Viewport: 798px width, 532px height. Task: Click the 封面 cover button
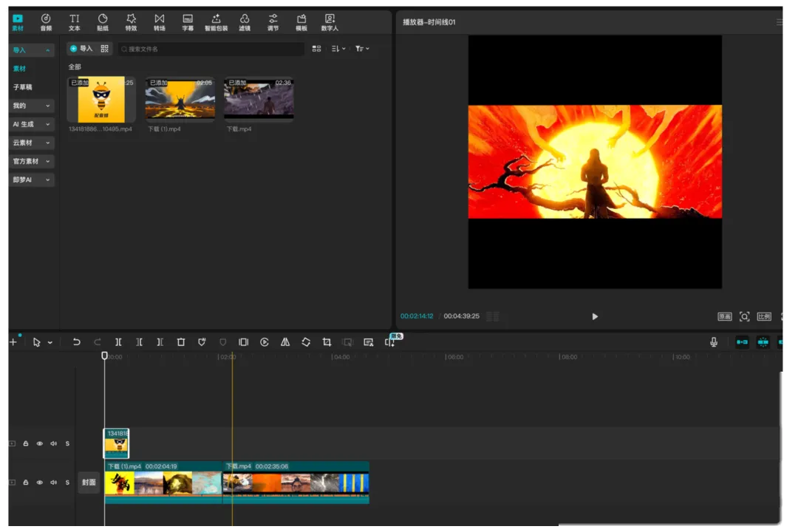(x=89, y=482)
